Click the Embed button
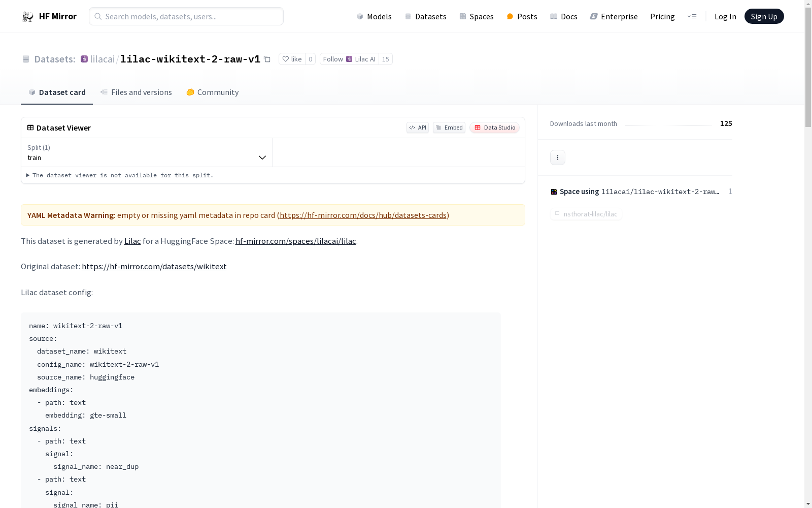Viewport: 812px width, 508px height. click(449, 128)
